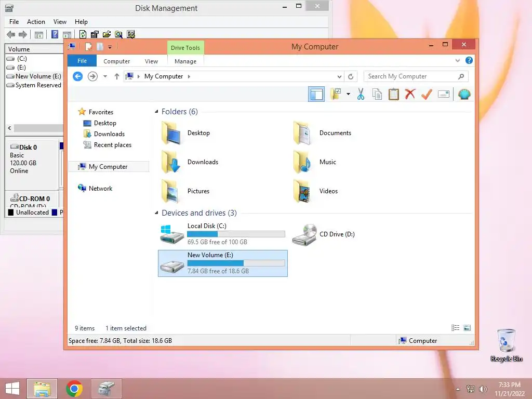532x399 pixels.
Task: Click the red X Delete icon
Action: (410, 94)
